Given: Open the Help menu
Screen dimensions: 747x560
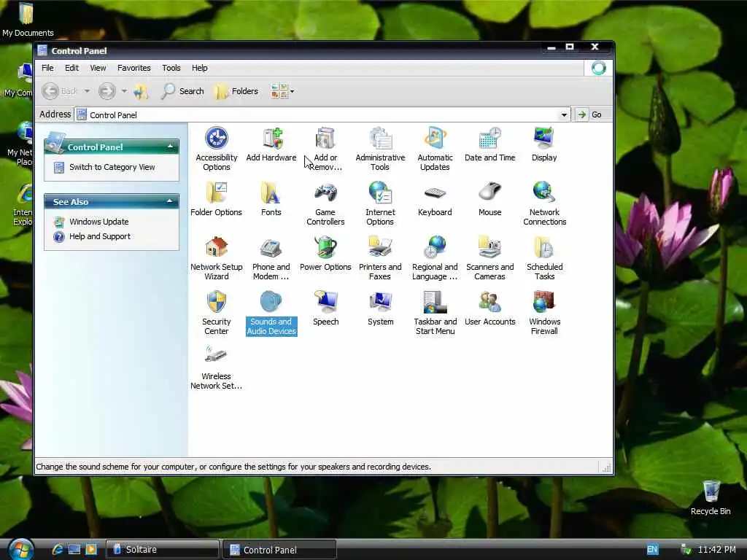Looking at the screenshot, I should (200, 68).
